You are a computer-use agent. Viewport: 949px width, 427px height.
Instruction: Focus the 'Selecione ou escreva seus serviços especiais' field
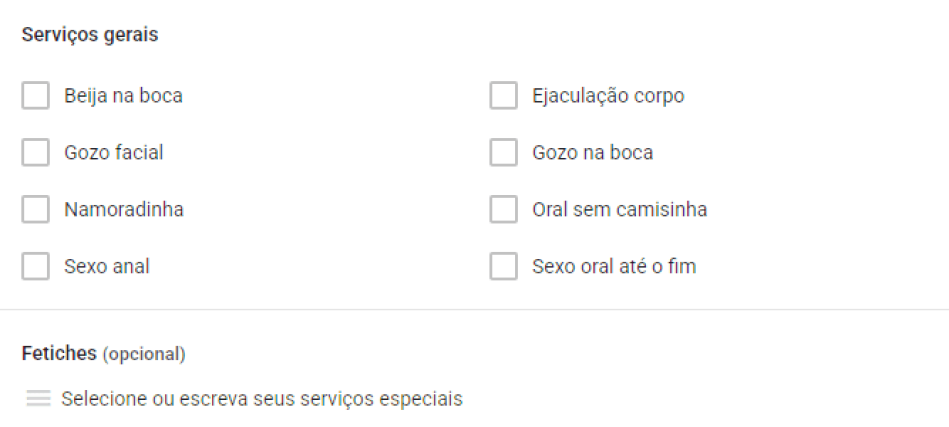coord(262,399)
